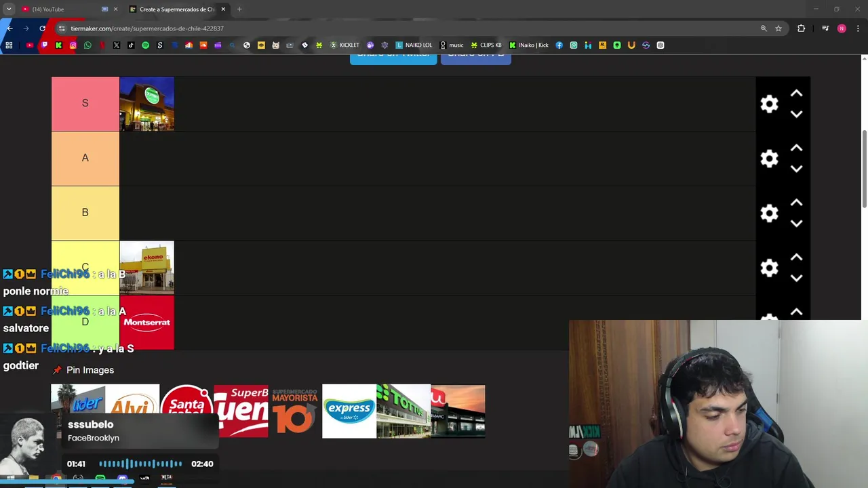This screenshot has width=868, height=488.
Task: Open NAIKO LOL bookmark
Action: tap(414, 45)
